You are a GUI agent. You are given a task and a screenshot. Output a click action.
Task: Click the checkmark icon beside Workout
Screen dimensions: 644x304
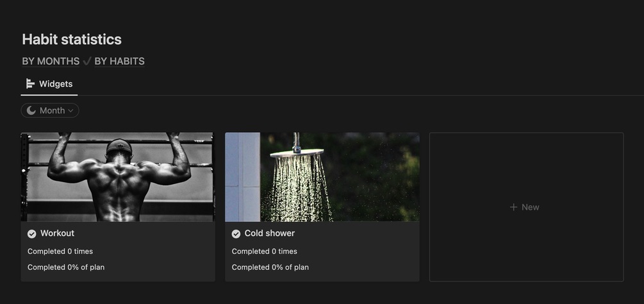point(31,233)
